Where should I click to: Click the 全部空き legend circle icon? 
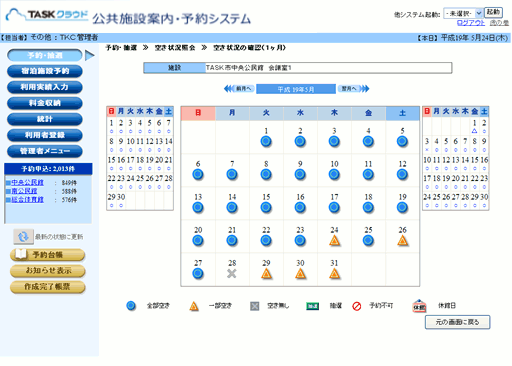click(131, 306)
